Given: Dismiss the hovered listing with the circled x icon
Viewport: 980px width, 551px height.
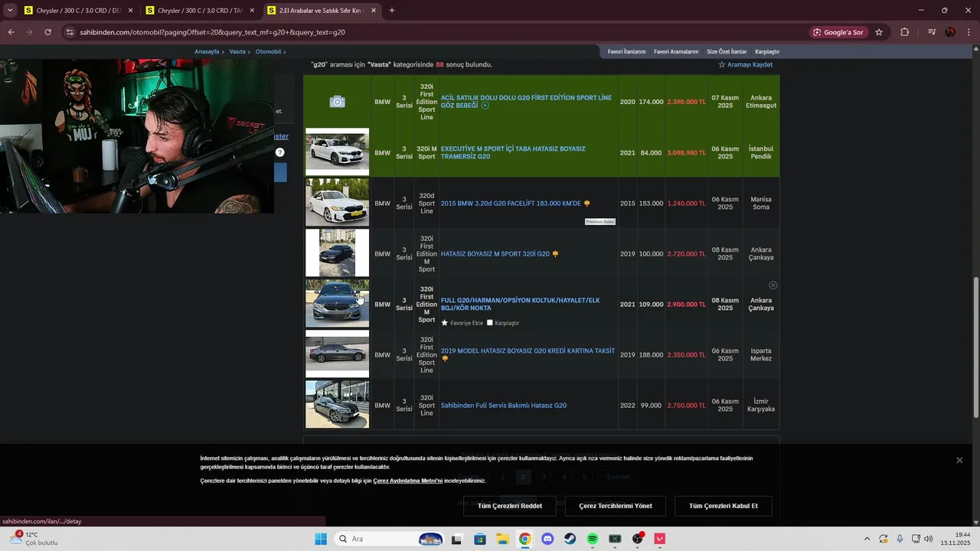Looking at the screenshot, I should point(773,285).
